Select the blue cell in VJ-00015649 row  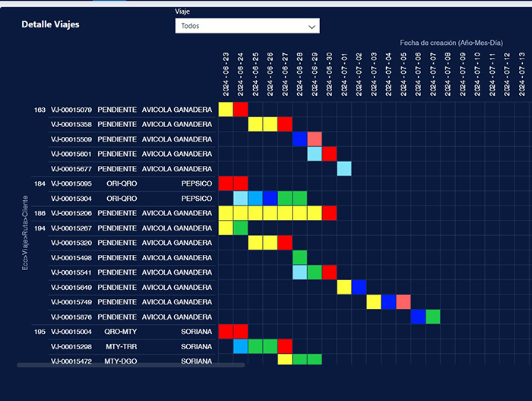(x=359, y=288)
